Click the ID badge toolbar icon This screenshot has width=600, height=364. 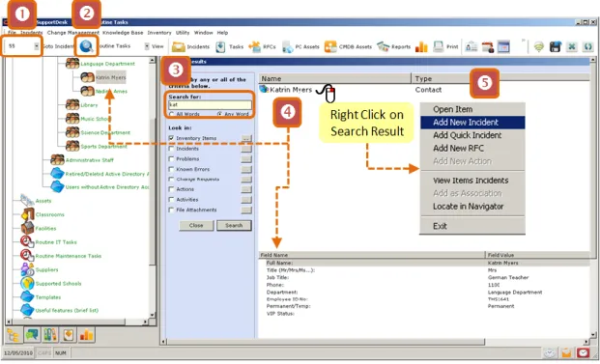tap(471, 46)
